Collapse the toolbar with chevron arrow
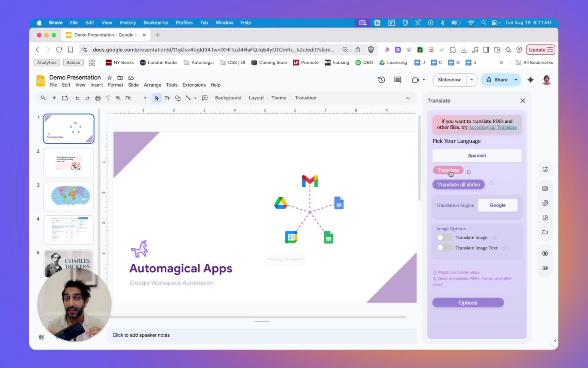 pos(408,98)
